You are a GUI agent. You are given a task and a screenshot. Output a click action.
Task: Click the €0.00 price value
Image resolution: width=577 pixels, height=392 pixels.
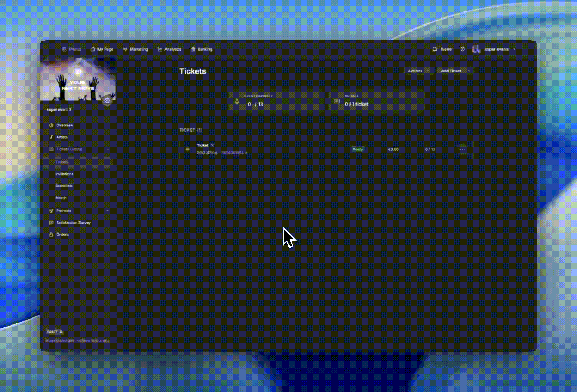point(393,149)
